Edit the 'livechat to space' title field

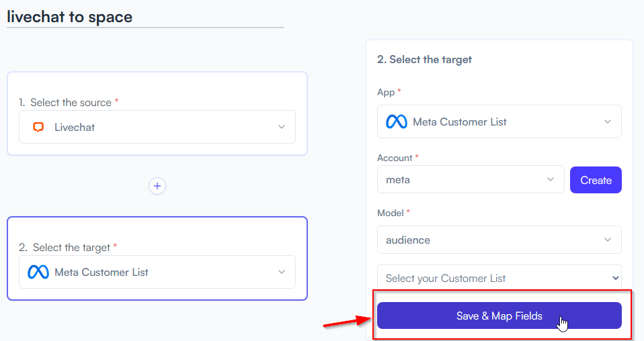(x=145, y=17)
